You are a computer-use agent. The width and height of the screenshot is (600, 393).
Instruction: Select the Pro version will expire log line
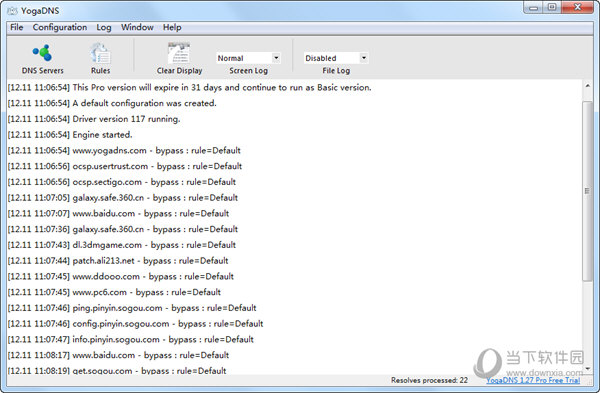189,88
